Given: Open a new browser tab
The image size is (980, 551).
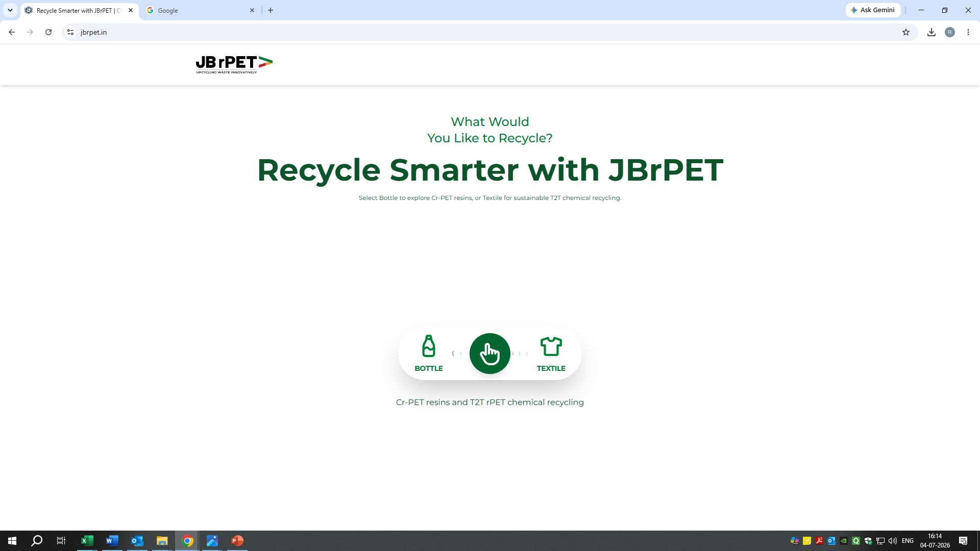Looking at the screenshot, I should pos(271,10).
